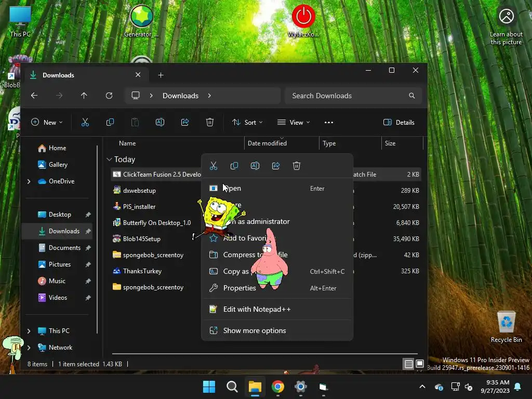Open Settings gear from the taskbar
532x399 pixels.
(x=301, y=387)
